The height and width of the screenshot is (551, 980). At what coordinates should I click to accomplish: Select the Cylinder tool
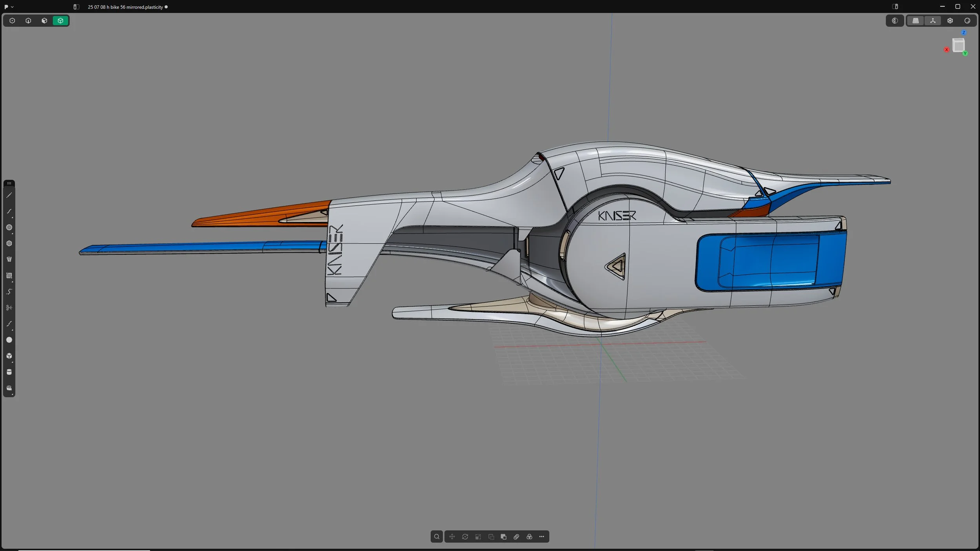(9, 372)
